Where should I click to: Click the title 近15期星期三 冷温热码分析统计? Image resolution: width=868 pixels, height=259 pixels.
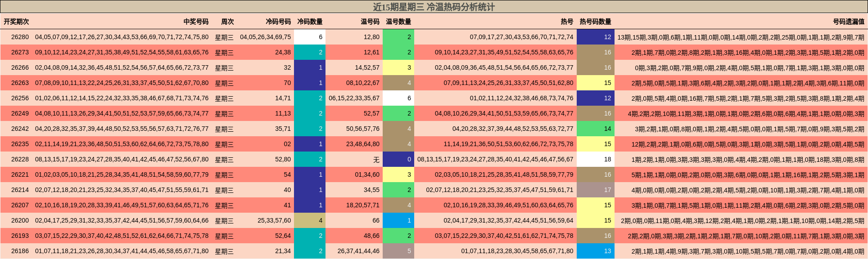coord(434,7)
